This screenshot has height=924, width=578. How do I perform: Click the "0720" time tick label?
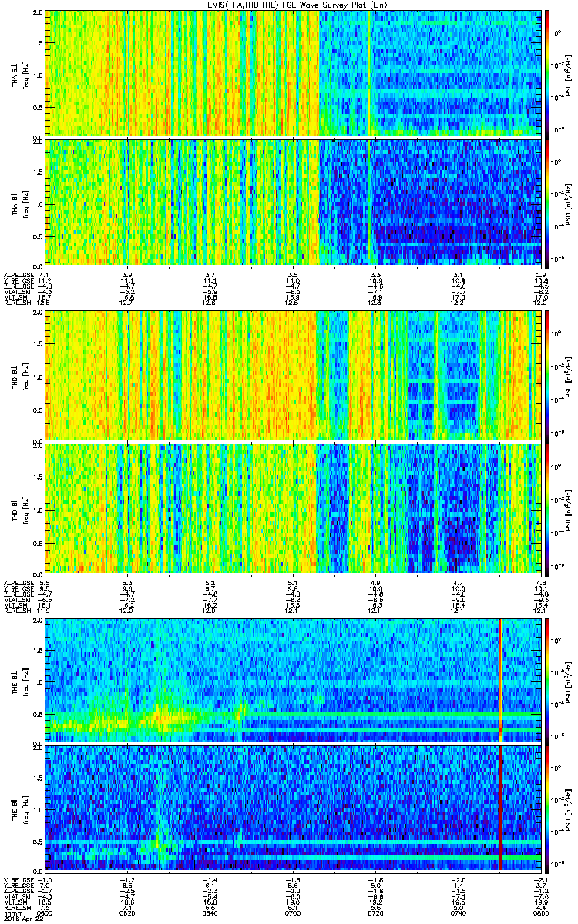375,912
